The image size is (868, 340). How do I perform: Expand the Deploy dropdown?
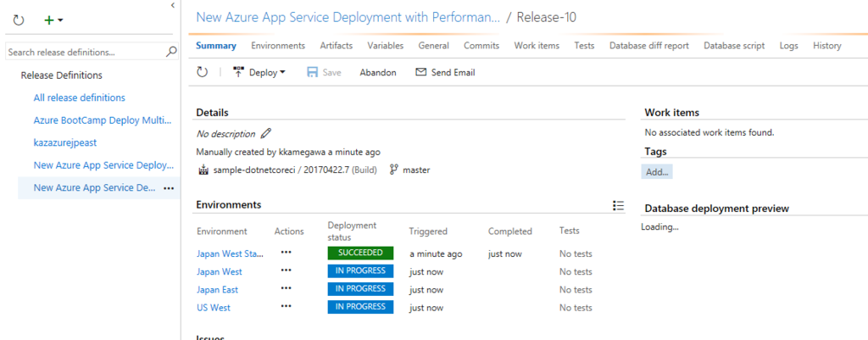pyautogui.click(x=259, y=72)
